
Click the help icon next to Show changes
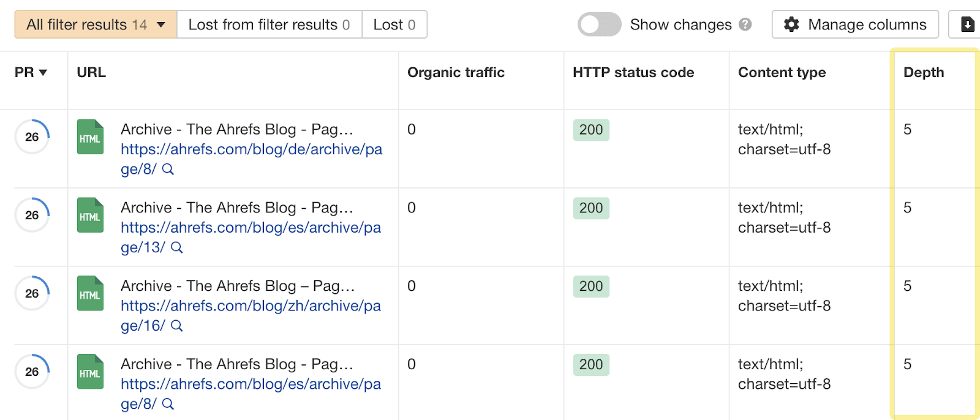745,24
